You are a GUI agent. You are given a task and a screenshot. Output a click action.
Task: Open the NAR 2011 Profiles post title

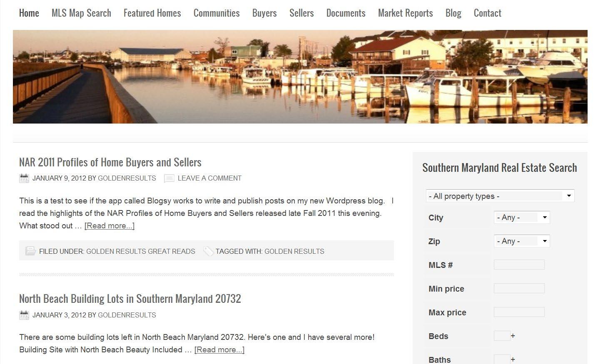(110, 162)
